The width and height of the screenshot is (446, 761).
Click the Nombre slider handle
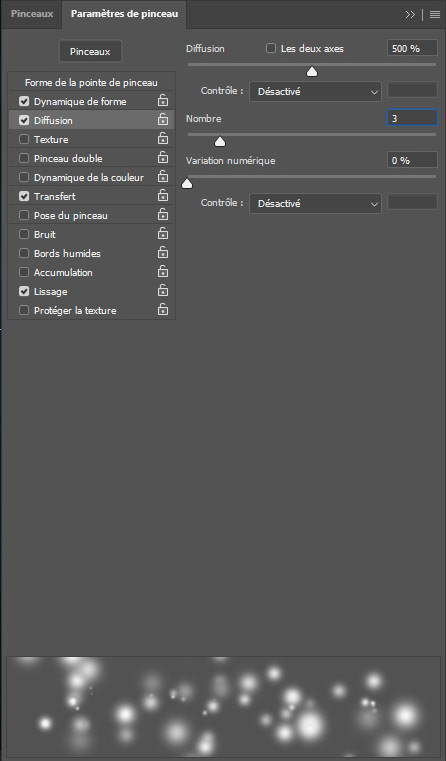(x=220, y=141)
